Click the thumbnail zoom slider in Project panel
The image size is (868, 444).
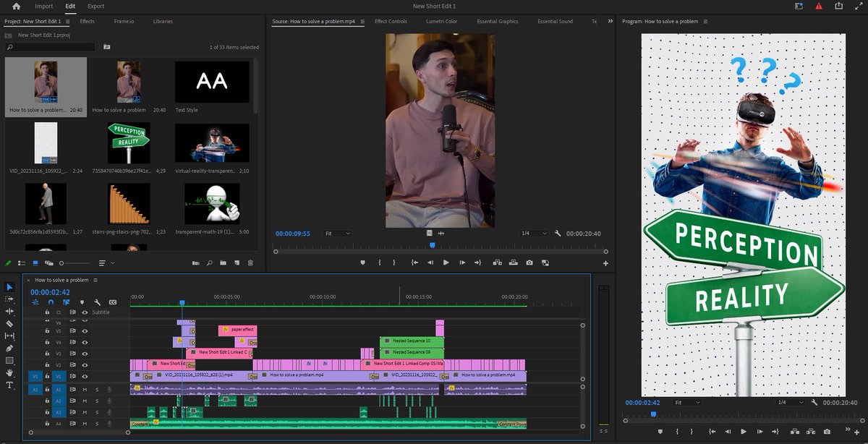tap(76, 262)
